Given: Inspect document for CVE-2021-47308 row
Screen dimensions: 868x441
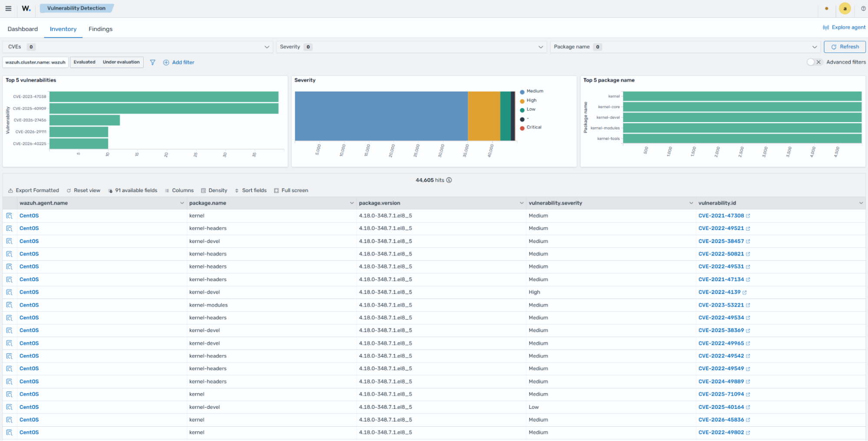Looking at the screenshot, I should tap(9, 216).
